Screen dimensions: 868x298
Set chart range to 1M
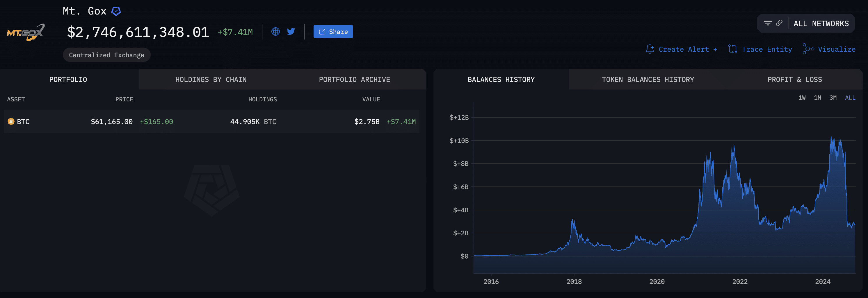(x=817, y=98)
